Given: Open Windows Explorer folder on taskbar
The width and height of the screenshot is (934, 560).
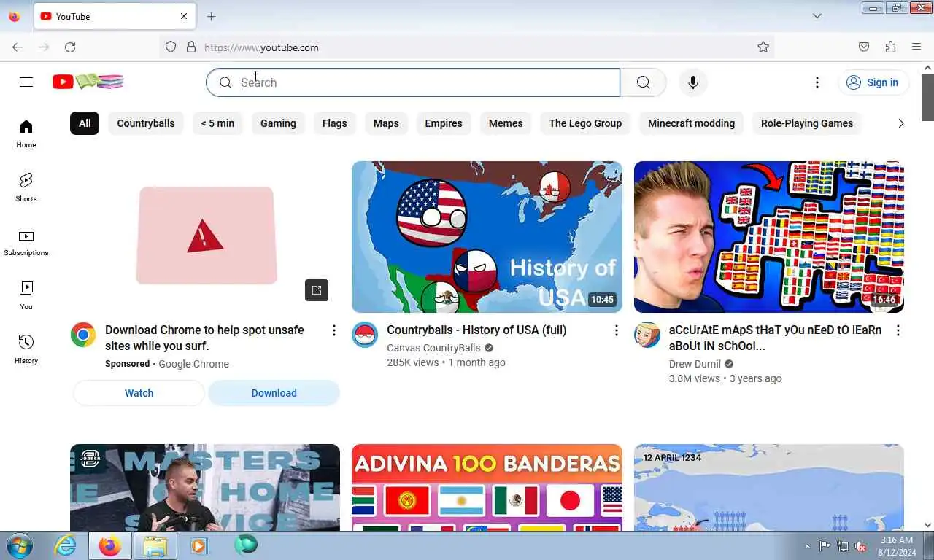Looking at the screenshot, I should tap(155, 546).
